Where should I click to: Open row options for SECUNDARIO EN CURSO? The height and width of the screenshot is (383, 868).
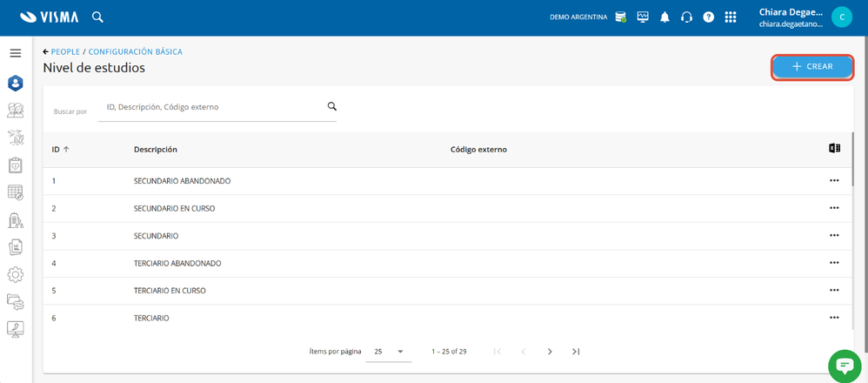pos(834,208)
